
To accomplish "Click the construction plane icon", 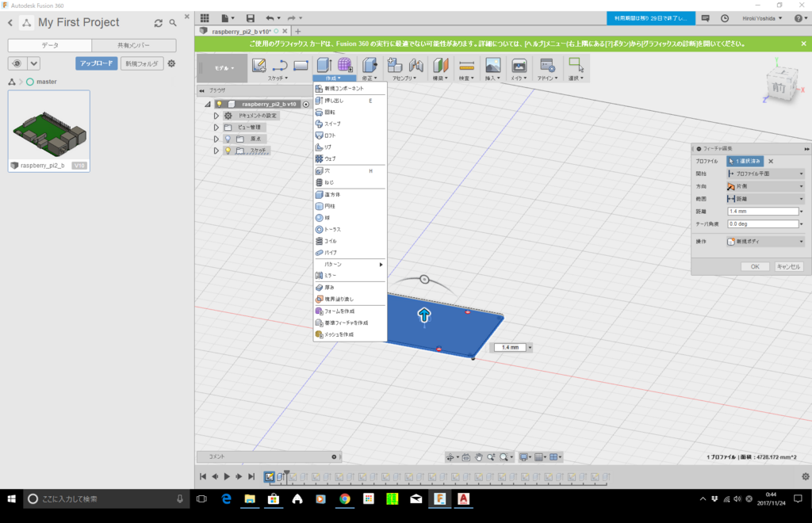I will [440, 65].
